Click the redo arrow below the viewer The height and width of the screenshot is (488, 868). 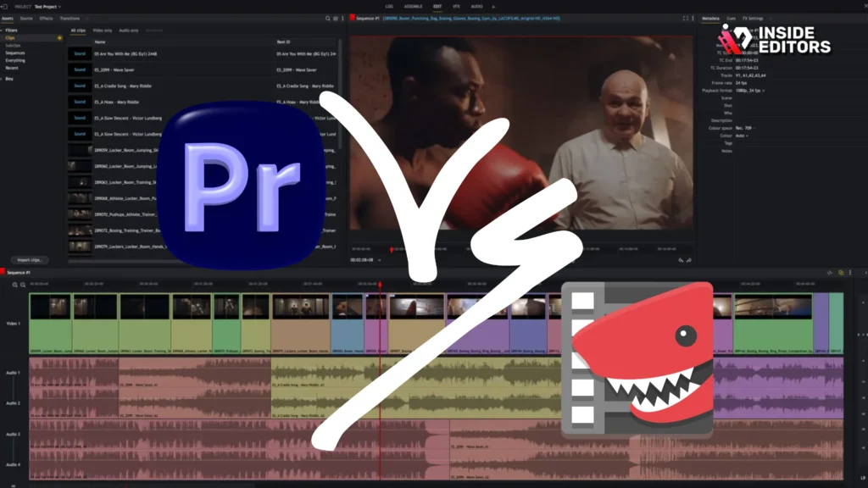point(689,260)
